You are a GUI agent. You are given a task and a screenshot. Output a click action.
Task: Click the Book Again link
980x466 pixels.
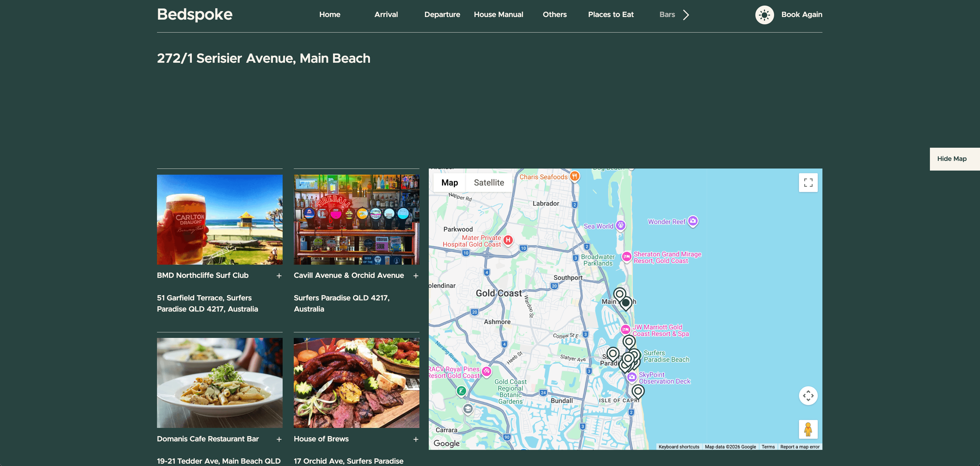click(802, 14)
